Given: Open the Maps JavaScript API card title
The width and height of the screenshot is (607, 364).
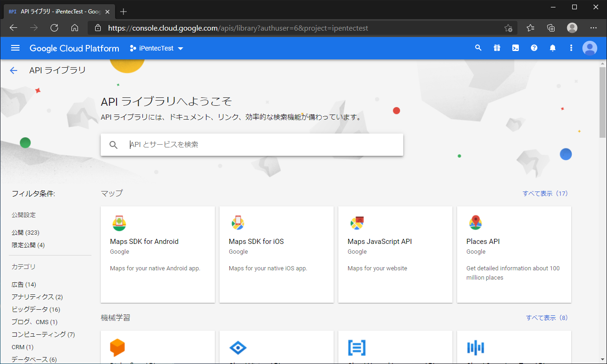Looking at the screenshot, I should click(x=380, y=242).
